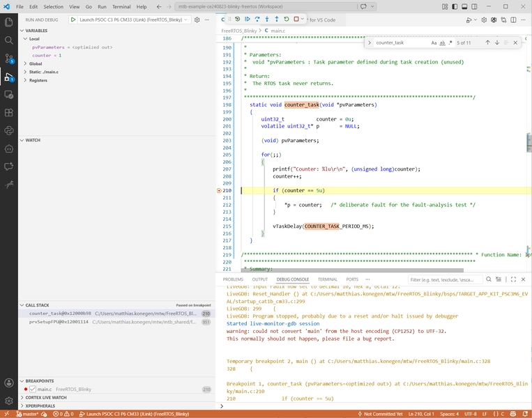
Task: Uncheck the main.c breakpoint checkbox
Action: 33,389
